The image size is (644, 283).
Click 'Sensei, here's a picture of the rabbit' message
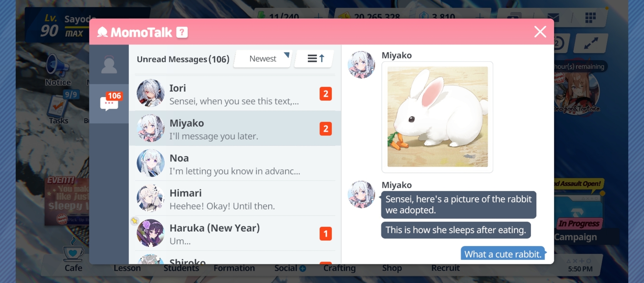pos(458,205)
